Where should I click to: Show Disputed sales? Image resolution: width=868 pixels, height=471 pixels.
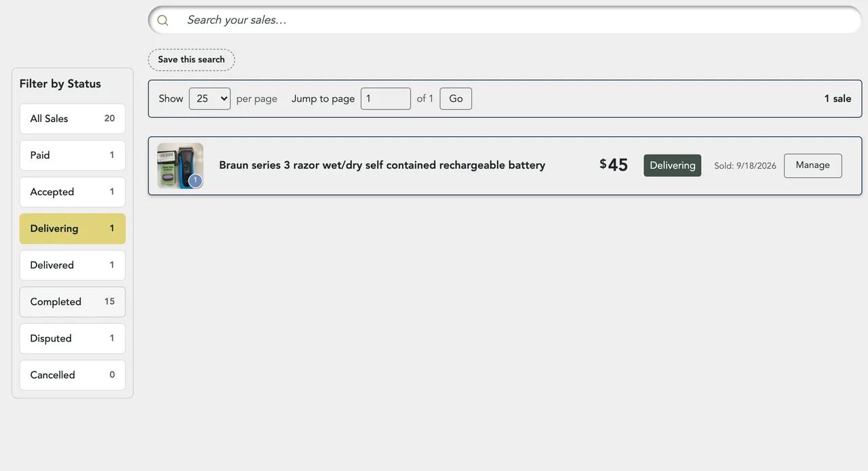tap(73, 338)
